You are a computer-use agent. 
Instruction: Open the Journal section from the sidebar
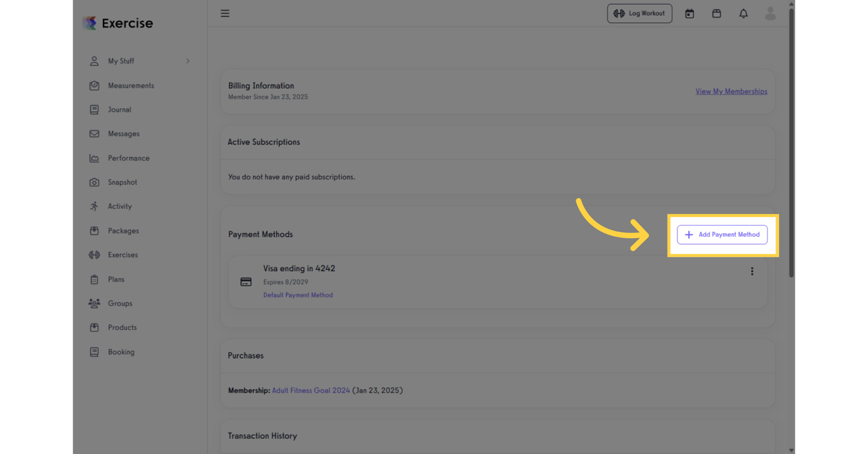(94, 109)
